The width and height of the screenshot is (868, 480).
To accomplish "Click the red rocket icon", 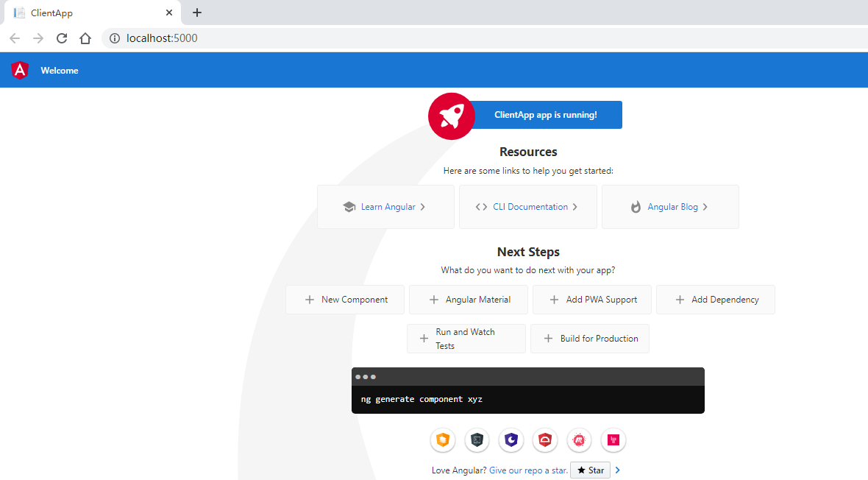I will [x=451, y=116].
